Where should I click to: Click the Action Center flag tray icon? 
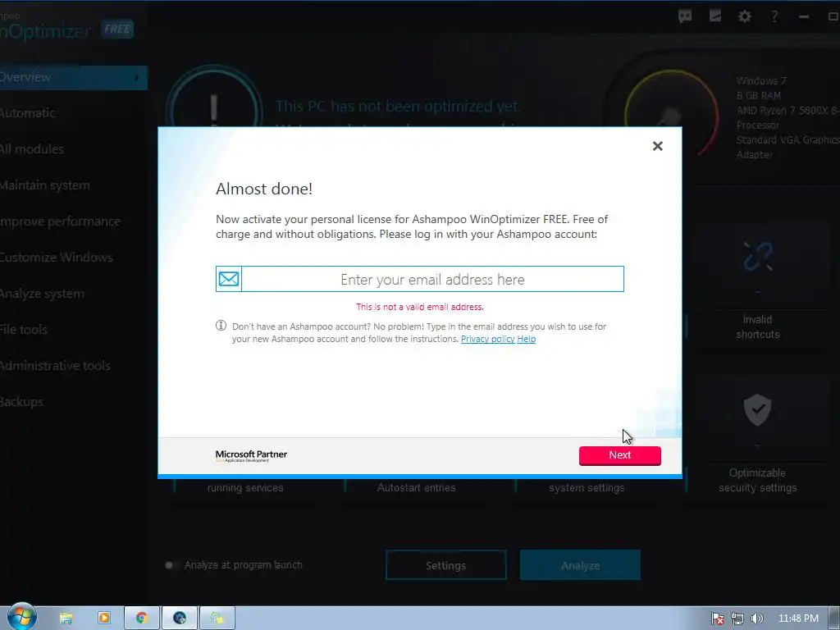[x=717, y=619]
